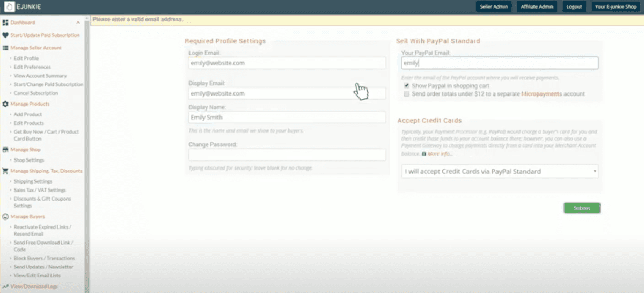
Task: Click the green Submit button
Action: (582, 208)
